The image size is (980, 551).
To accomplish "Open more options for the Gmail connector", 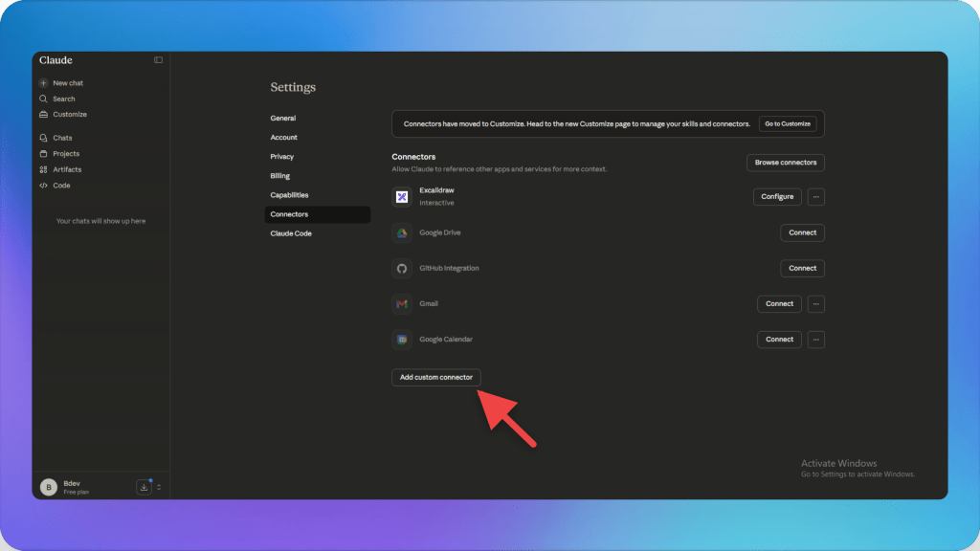I will [x=815, y=303].
